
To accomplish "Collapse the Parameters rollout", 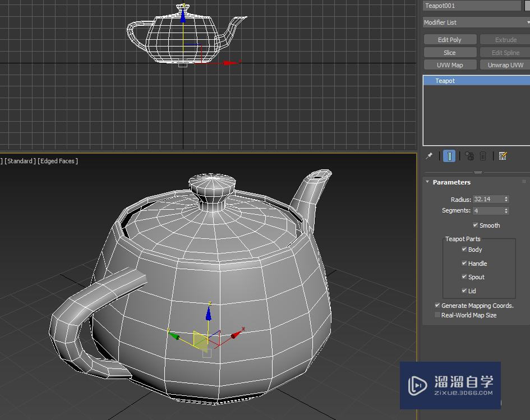I will tap(427, 182).
